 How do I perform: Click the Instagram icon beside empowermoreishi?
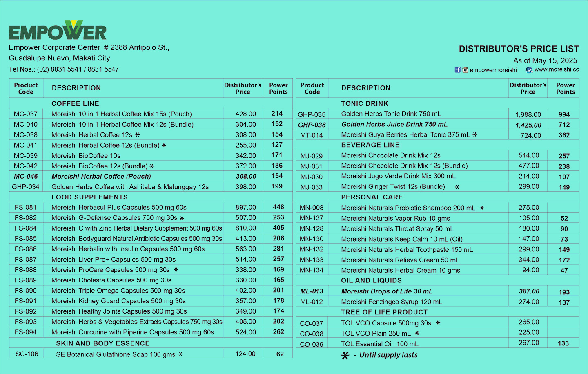[x=465, y=70]
